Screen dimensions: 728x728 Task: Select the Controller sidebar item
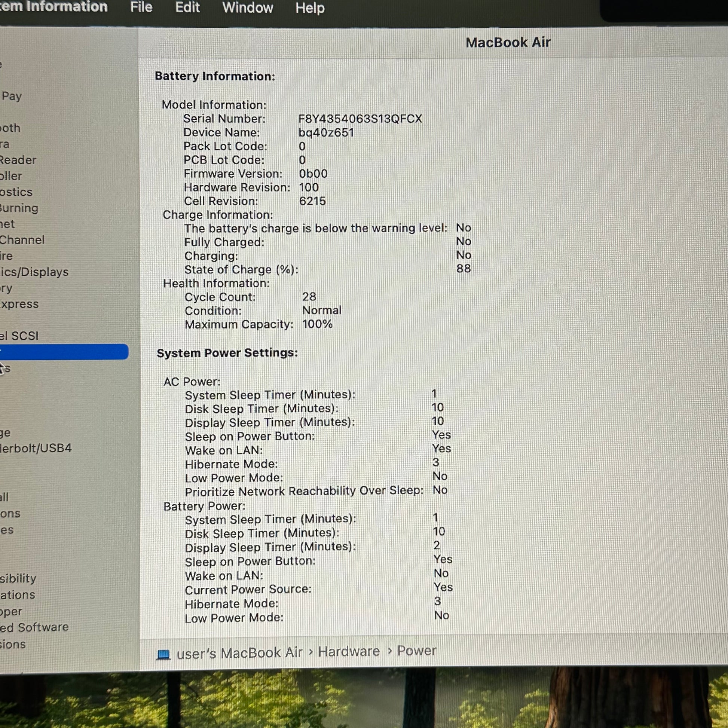(x=11, y=176)
